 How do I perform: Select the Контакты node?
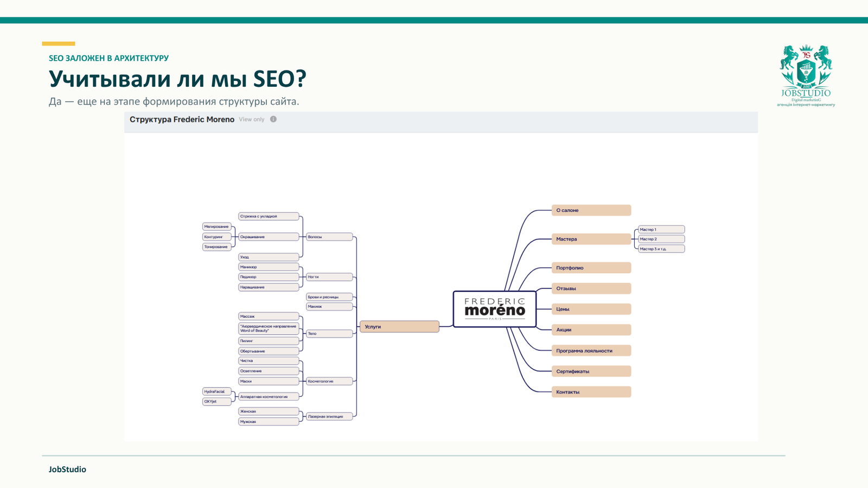point(591,392)
